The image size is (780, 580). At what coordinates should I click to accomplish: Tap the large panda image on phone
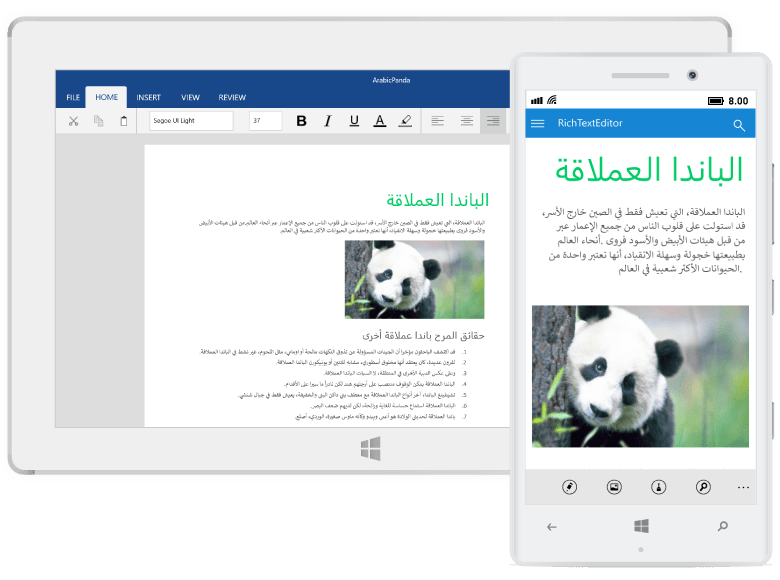(x=640, y=376)
